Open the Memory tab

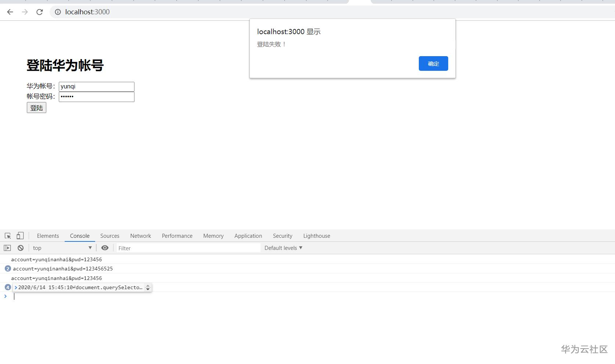[213, 236]
